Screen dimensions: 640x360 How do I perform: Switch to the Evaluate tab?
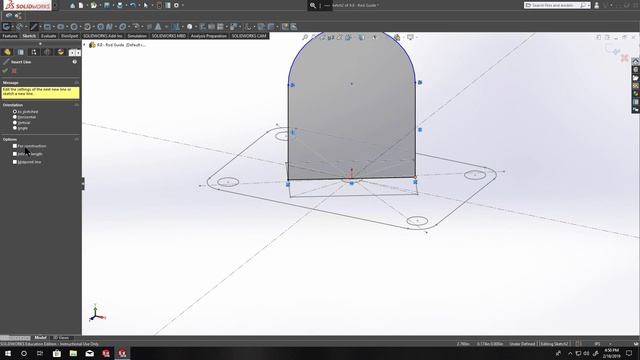49,36
